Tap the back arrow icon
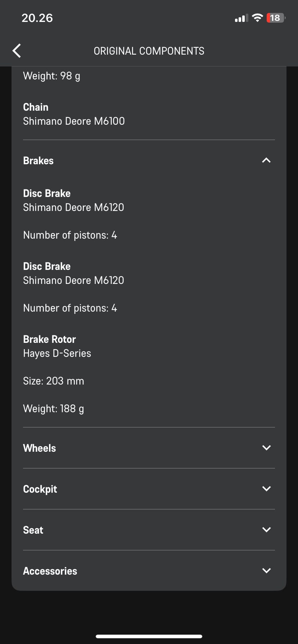298x644 pixels. point(17,51)
